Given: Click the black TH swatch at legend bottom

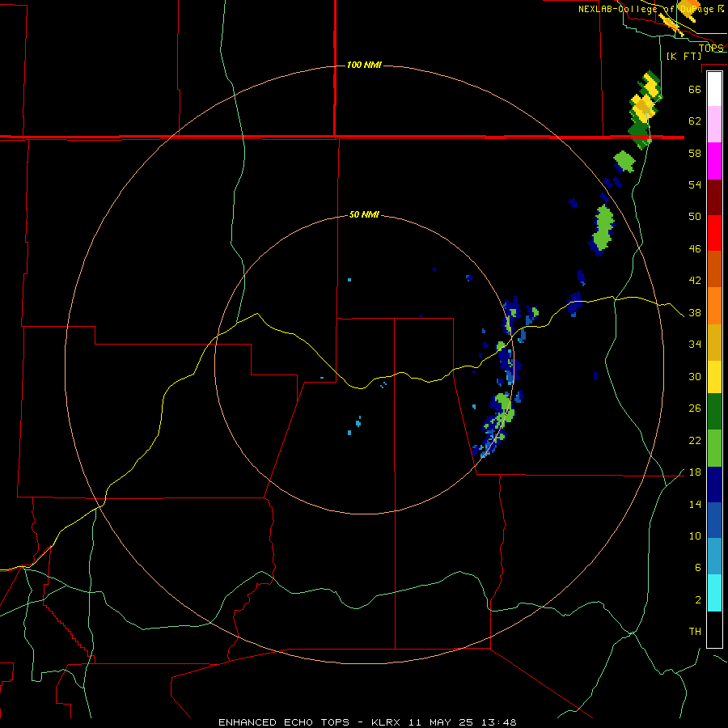Looking at the screenshot, I should (714, 629).
